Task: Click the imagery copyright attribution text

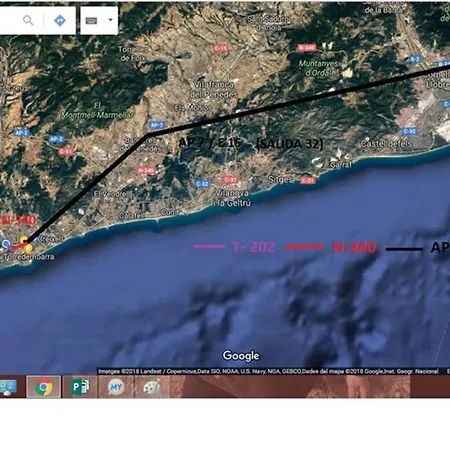Action: (x=268, y=371)
